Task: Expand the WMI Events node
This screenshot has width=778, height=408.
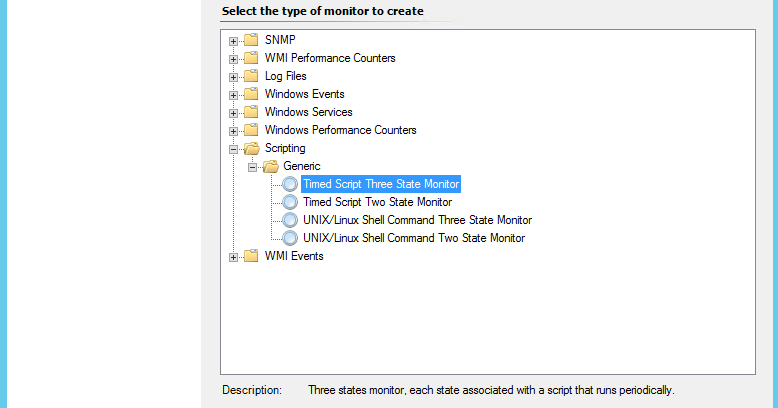Action: (233, 257)
